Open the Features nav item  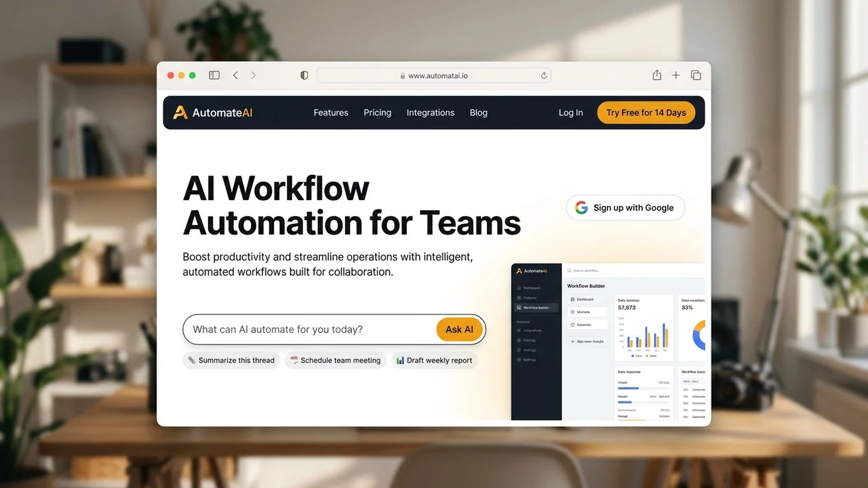(x=331, y=113)
